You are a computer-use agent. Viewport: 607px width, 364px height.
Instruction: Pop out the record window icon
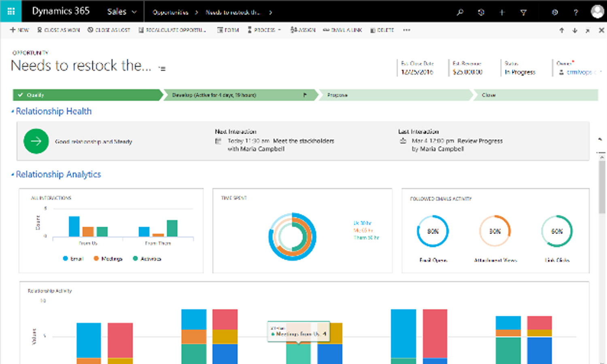[x=588, y=30]
